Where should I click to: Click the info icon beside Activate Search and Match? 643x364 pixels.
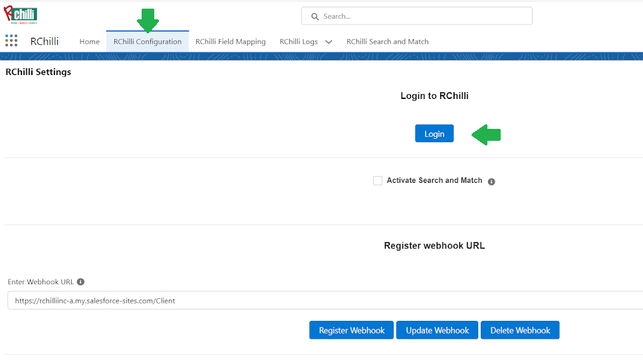click(491, 181)
